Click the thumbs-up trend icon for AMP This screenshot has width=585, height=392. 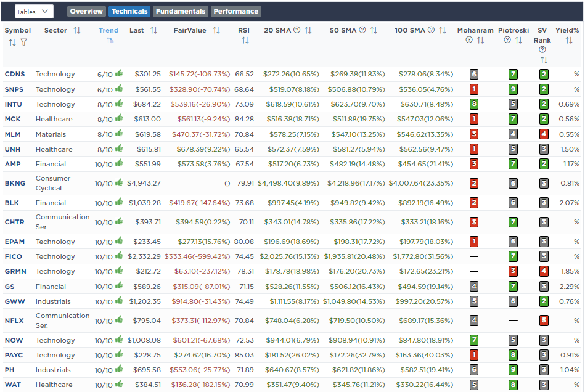point(119,163)
